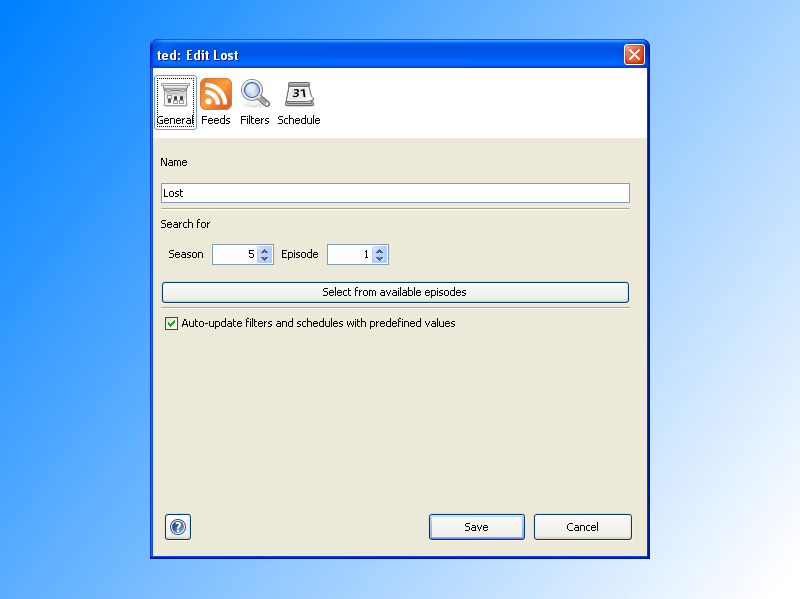This screenshot has width=800, height=599.
Task: Go to the Schedule tab
Action: click(299, 103)
